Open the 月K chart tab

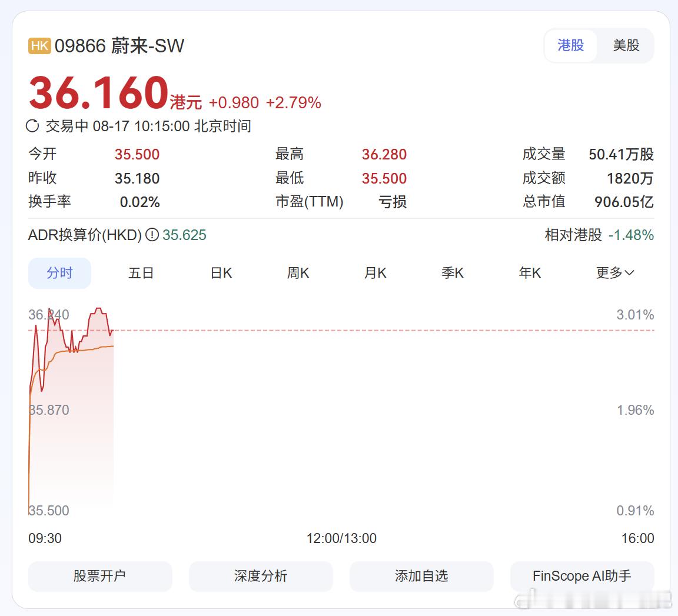(375, 273)
